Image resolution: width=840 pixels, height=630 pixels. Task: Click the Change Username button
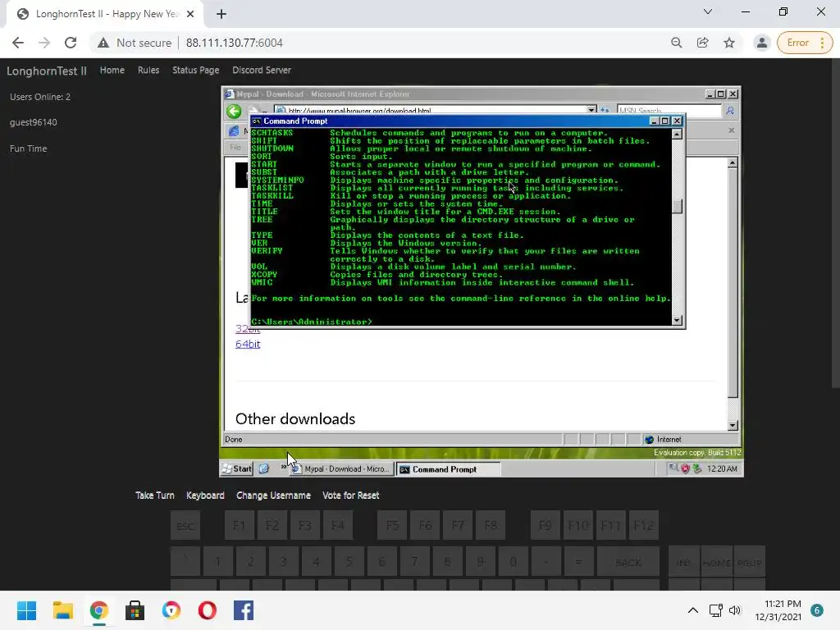(273, 495)
